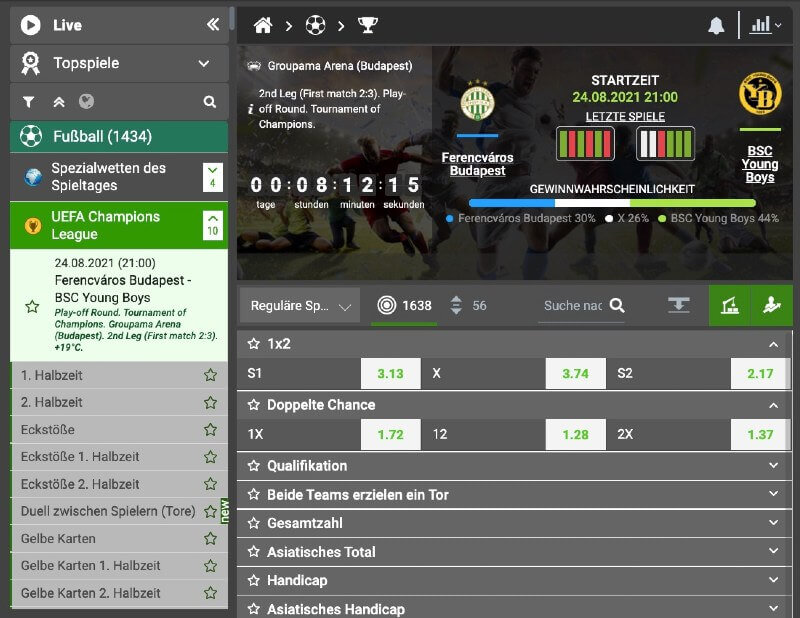Expand Qualifikation section chevron
The image size is (800, 618).
tap(773, 465)
